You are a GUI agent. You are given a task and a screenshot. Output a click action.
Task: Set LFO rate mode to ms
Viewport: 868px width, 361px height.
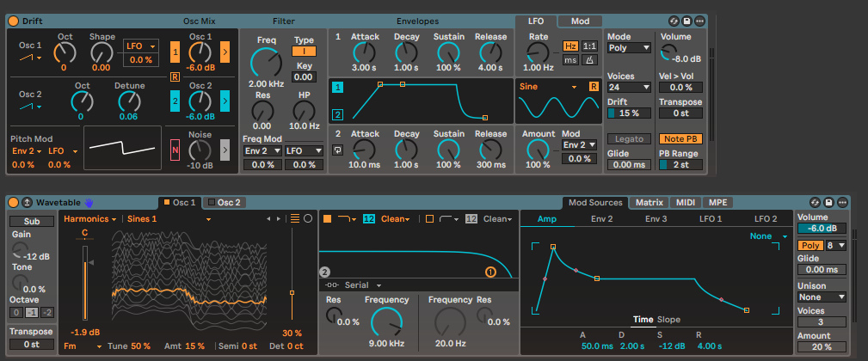(570, 60)
